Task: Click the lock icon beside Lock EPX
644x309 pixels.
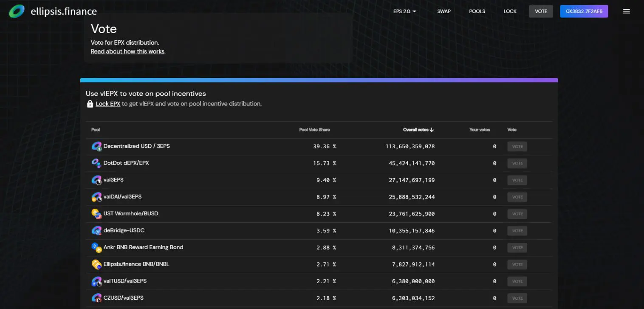Action: pyautogui.click(x=90, y=104)
